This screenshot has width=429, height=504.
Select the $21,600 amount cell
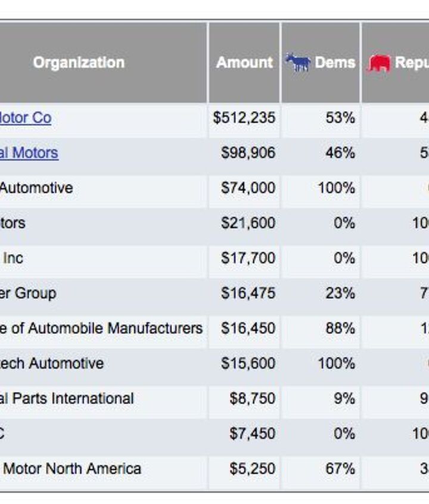248,223
